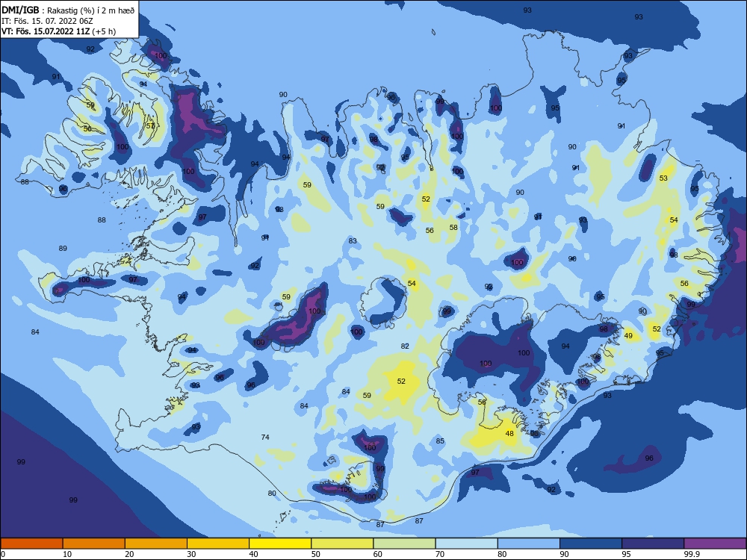This screenshot has width=747, height=560.
Task: Click the humidity value '48' on the map
Action: 509,433
